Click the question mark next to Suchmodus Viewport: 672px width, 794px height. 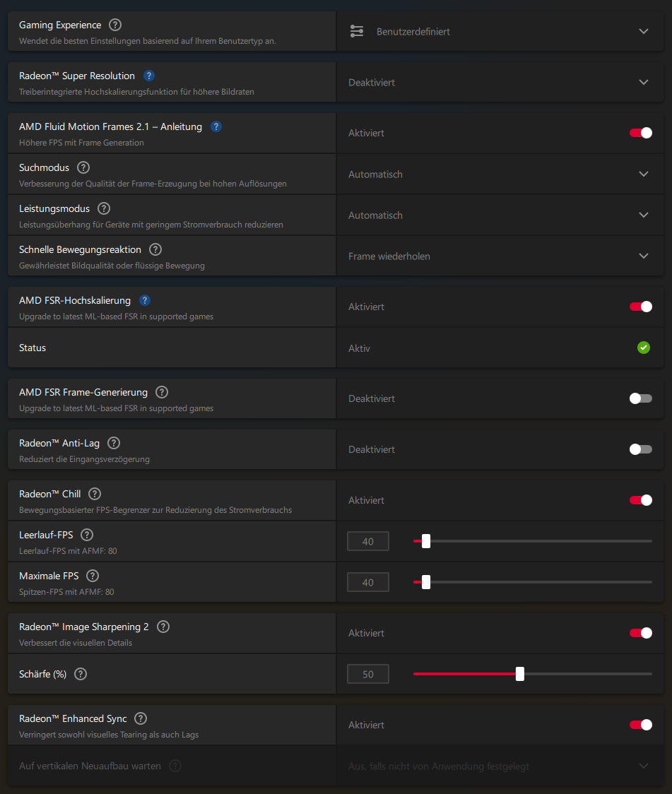coord(83,167)
